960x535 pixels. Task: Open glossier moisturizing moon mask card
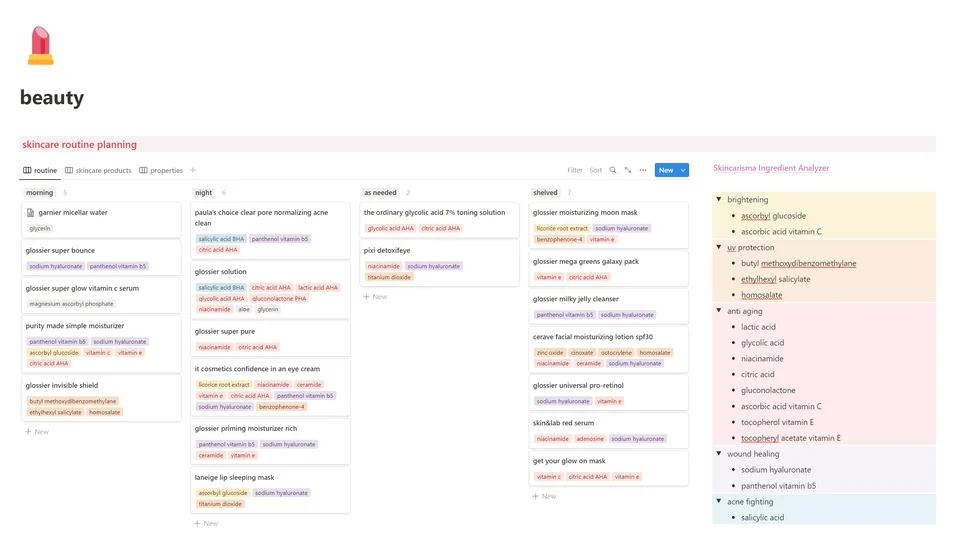(x=609, y=225)
